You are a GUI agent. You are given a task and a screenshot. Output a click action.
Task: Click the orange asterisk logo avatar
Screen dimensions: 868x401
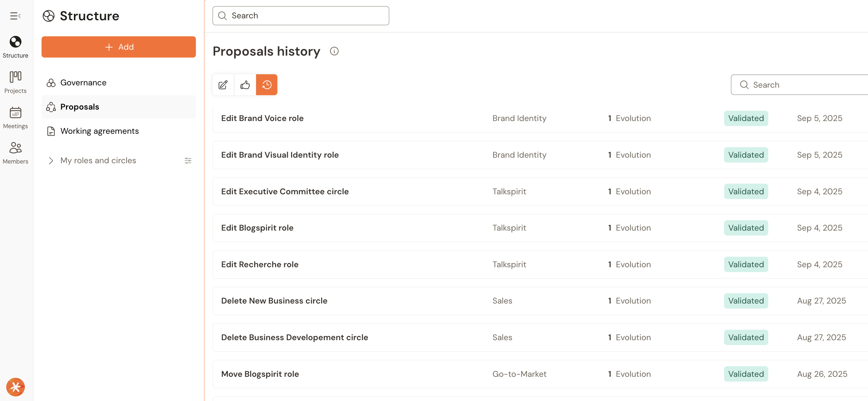click(15, 387)
